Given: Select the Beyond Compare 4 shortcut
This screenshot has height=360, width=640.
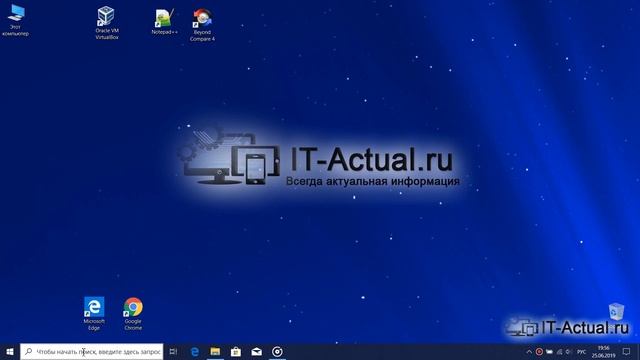Looking at the screenshot, I should click(202, 25).
